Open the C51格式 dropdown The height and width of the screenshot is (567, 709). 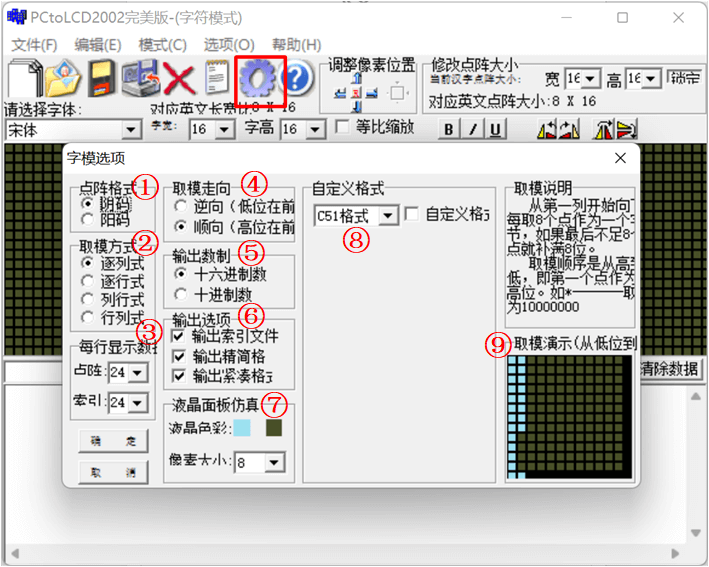point(388,216)
